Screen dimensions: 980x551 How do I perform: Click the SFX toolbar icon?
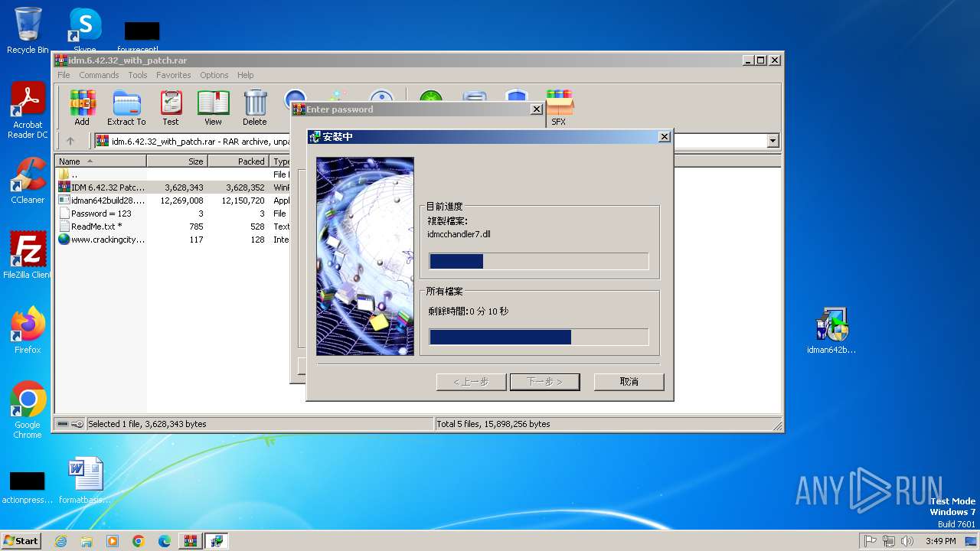coord(559,108)
